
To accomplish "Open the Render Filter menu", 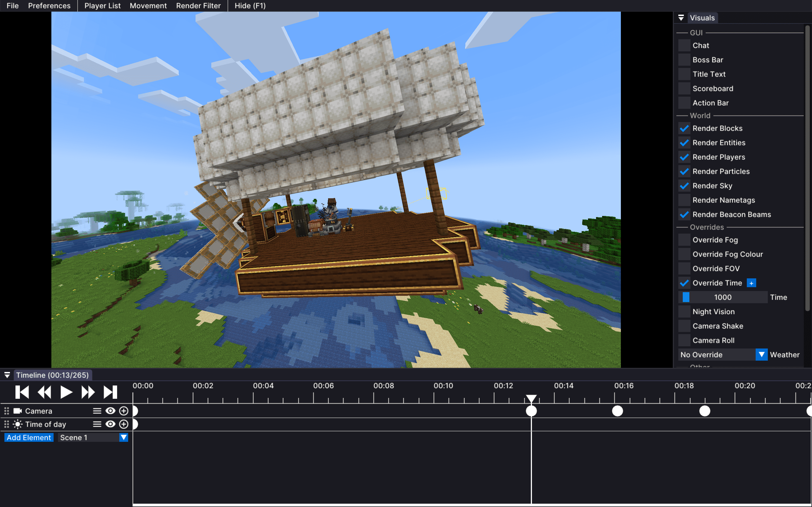I will [x=199, y=6].
